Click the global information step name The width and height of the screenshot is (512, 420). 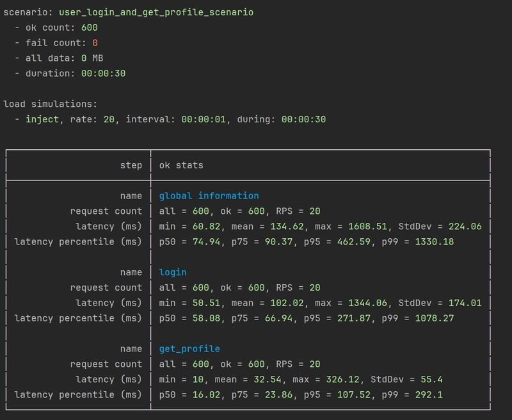tap(209, 196)
